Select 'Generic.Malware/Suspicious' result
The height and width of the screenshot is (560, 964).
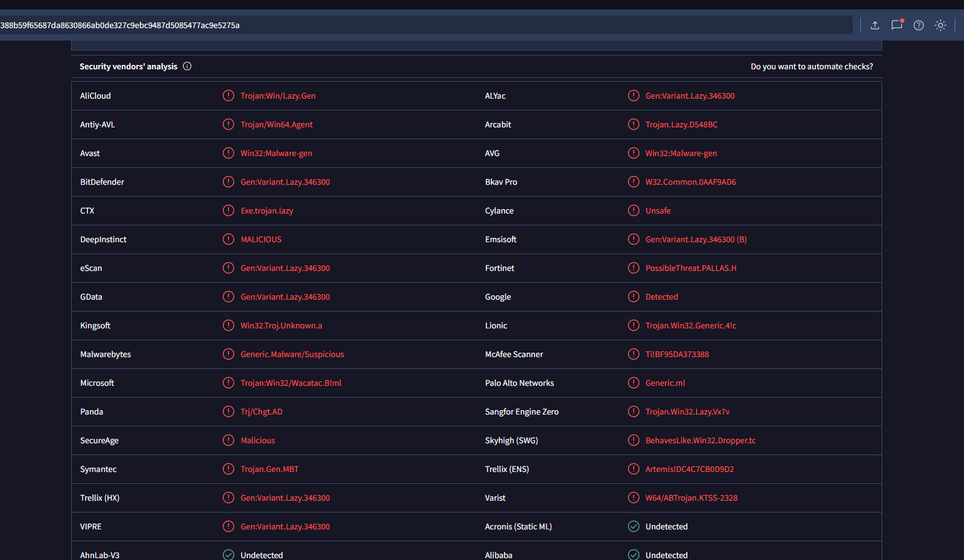pyautogui.click(x=292, y=355)
